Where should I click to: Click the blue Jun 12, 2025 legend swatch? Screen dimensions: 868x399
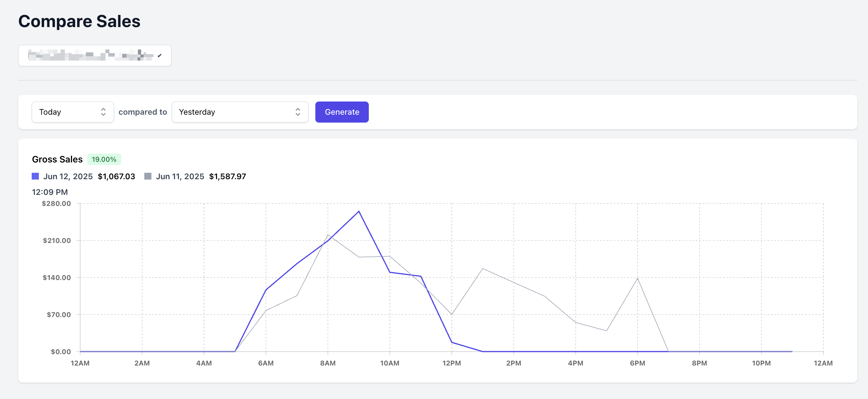click(x=35, y=176)
